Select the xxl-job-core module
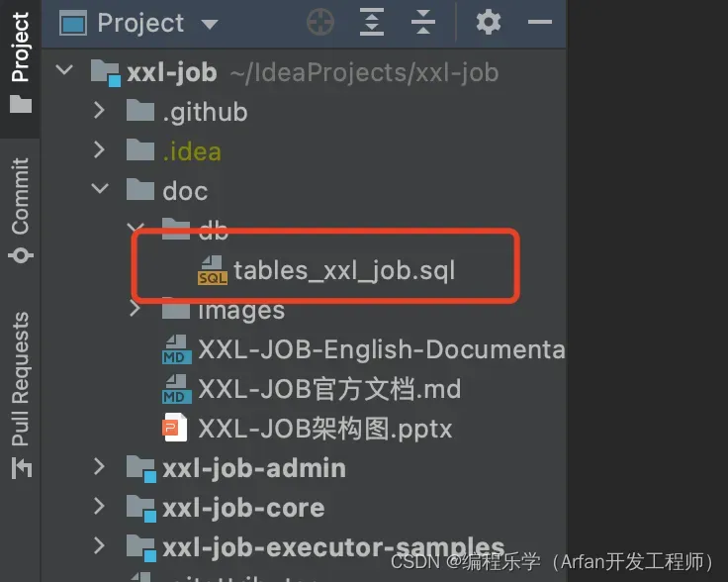This screenshot has width=728, height=582. point(243,508)
